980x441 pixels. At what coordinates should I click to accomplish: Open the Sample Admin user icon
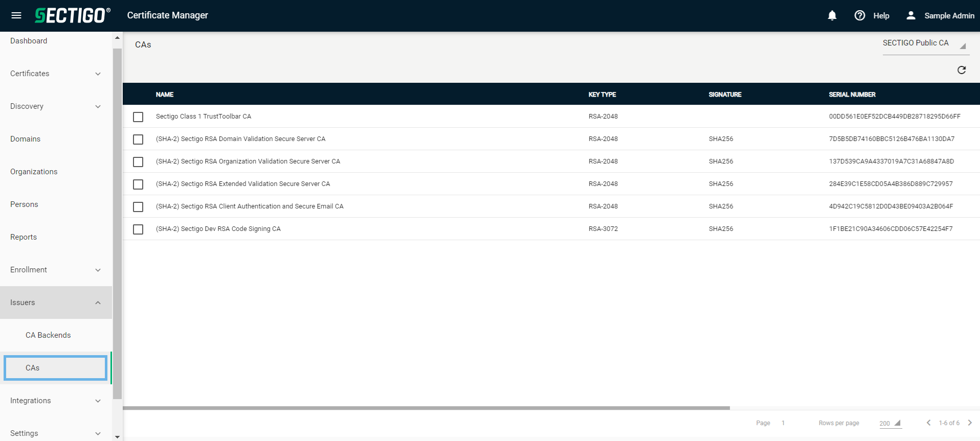pyautogui.click(x=911, y=15)
